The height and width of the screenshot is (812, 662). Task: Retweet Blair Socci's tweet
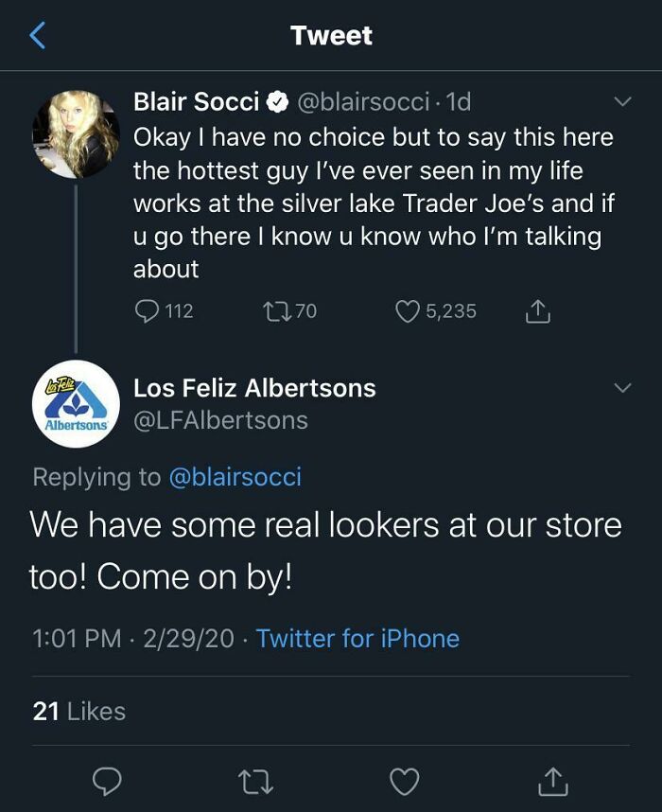pyautogui.click(x=270, y=311)
